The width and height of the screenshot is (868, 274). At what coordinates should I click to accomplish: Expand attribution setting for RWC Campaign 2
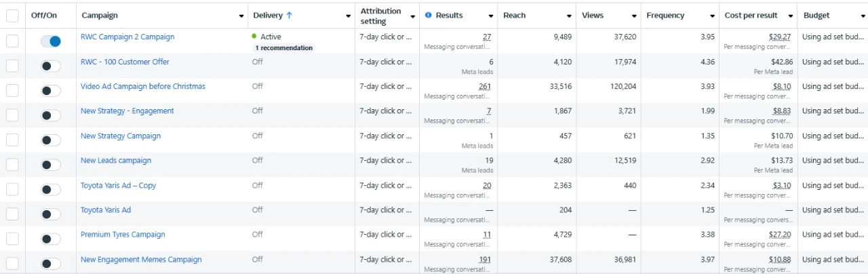[412, 37]
